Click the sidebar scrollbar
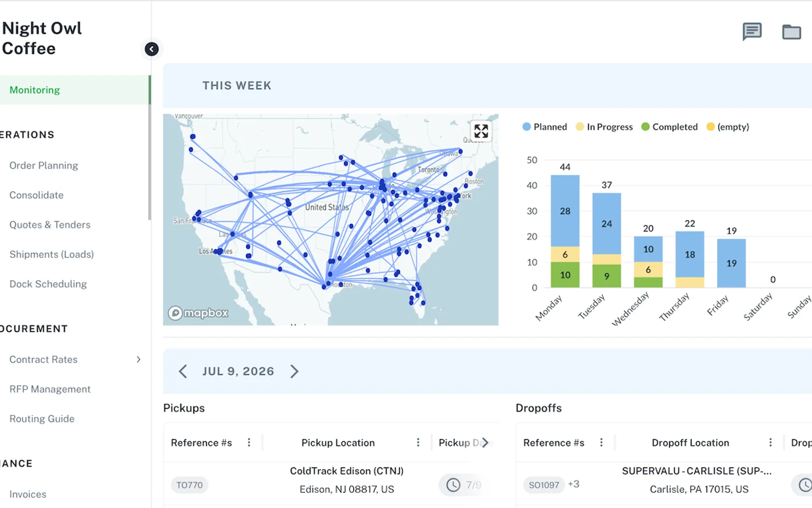Screen dimensions: 812x508 [x=150, y=147]
